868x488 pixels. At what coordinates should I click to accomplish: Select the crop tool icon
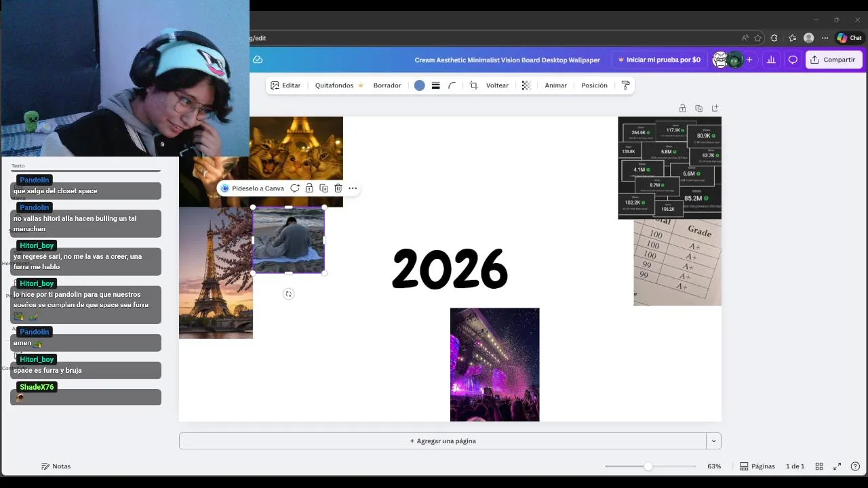[x=473, y=85]
